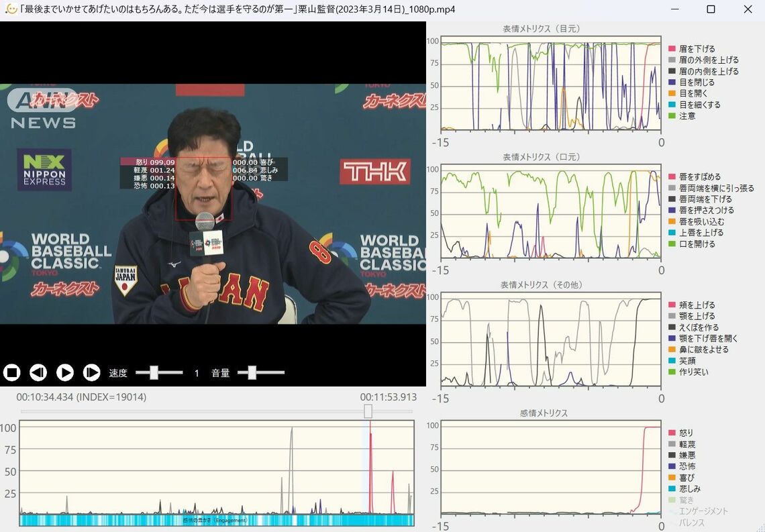Enable the faded 驚き legend entry
This screenshot has width=765, height=532.
pos(681,500)
